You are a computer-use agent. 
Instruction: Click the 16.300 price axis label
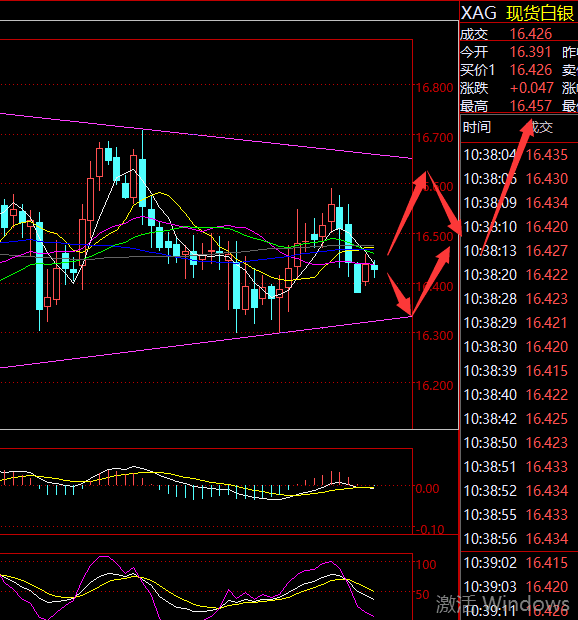pyautogui.click(x=434, y=336)
